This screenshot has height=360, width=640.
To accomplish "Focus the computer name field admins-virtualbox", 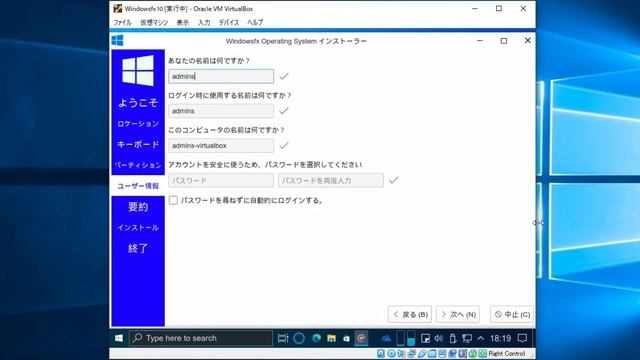I will pyautogui.click(x=221, y=146).
